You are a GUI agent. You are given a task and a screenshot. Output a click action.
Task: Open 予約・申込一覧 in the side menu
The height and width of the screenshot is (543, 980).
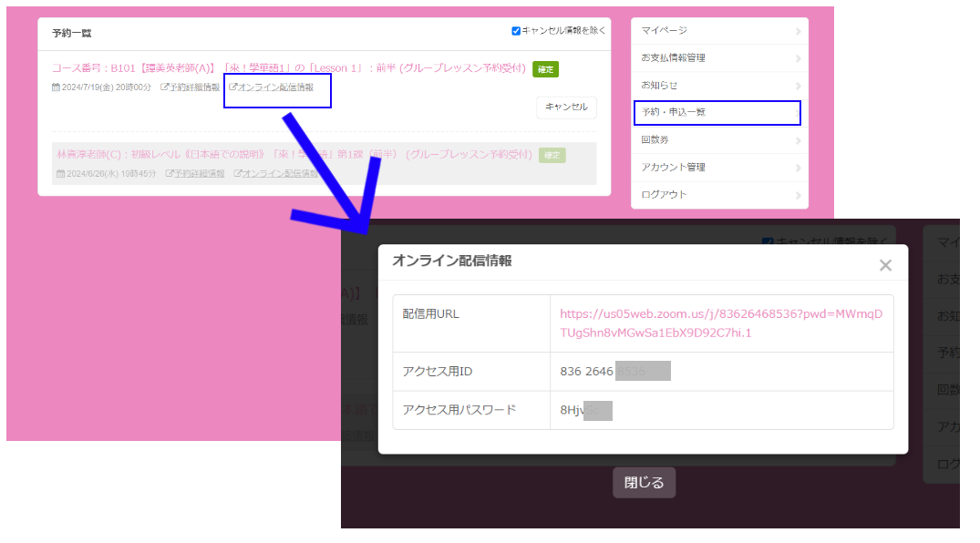point(675,112)
